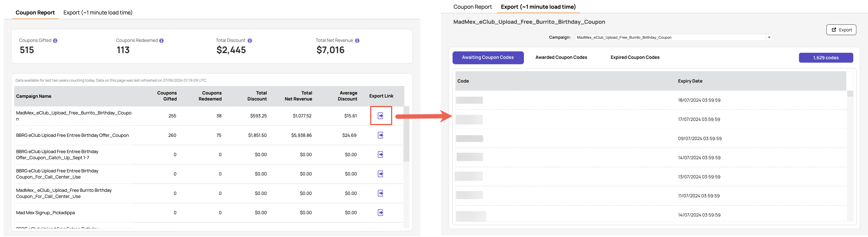Screen dimensions: 868x237
Task: Click the Coupons Redeemed column header
Action: click(210, 96)
